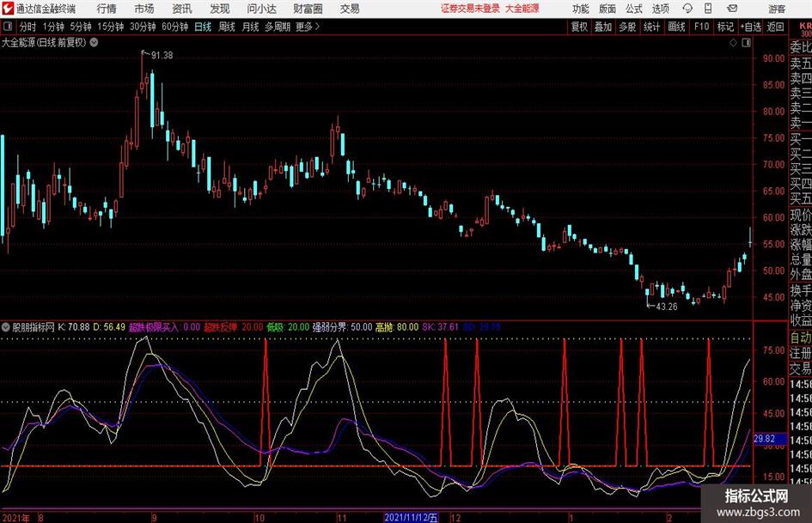Click the 43.26 low price label
The image size is (812, 523).
(667, 307)
